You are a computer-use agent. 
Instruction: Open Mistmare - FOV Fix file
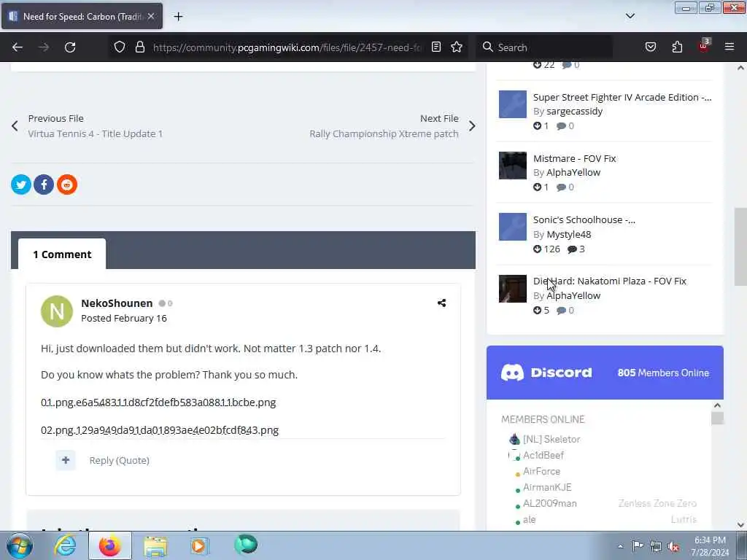click(x=575, y=158)
